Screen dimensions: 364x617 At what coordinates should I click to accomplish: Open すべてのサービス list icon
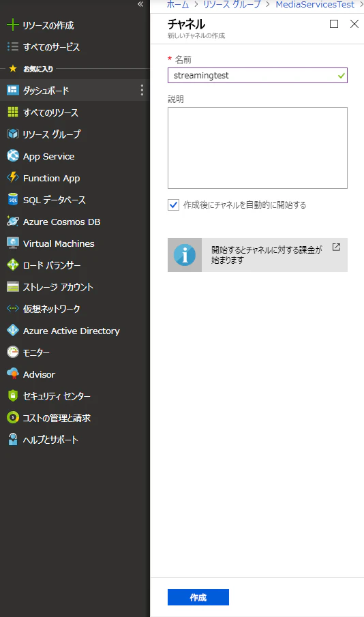pos(12,47)
